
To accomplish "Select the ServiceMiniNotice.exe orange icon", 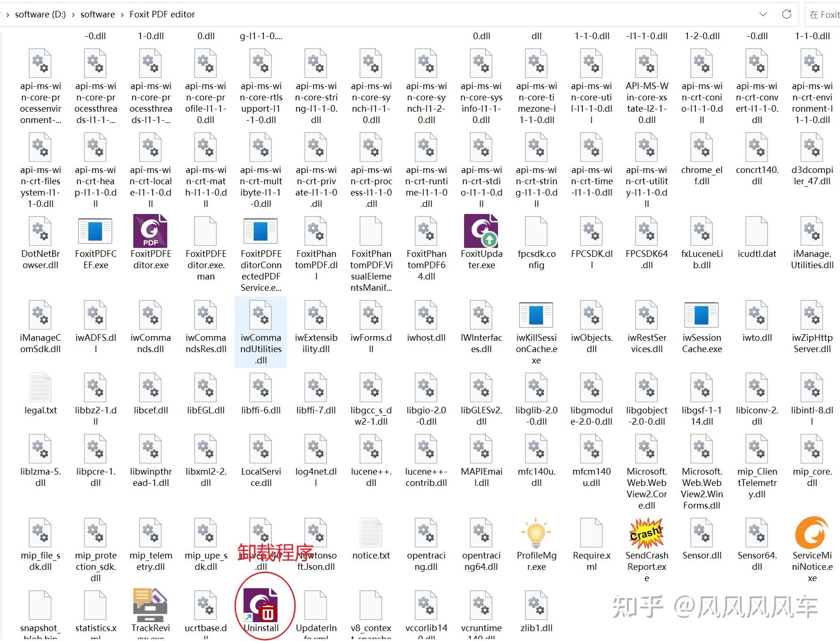I will pos(812,533).
